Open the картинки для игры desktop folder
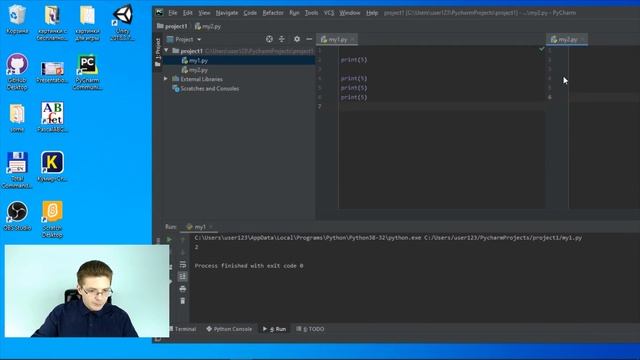The height and width of the screenshot is (360, 640). point(87,22)
